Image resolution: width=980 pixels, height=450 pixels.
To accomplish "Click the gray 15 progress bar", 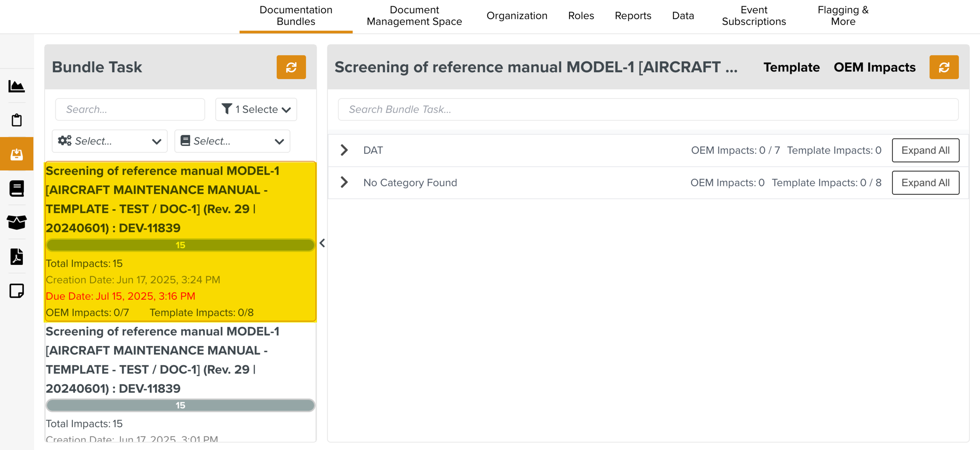I will click(x=180, y=405).
